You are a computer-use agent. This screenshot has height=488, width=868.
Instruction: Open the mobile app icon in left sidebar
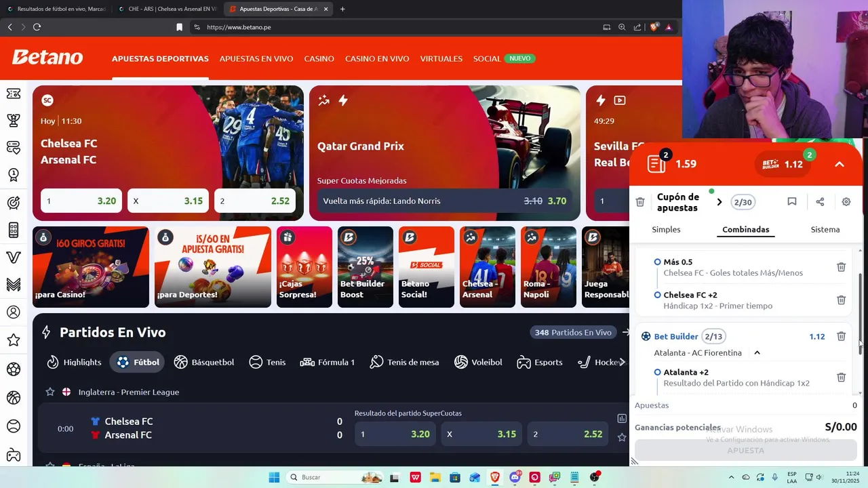coord(14,230)
